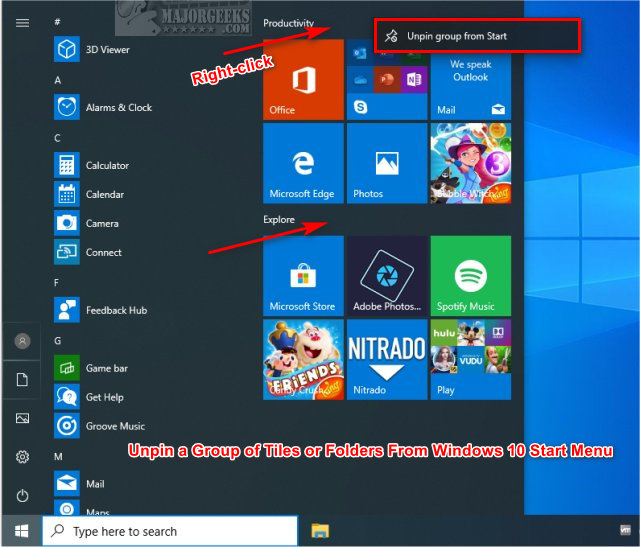Open the Mail live tile
This screenshot has height=547, width=640.
point(471,86)
